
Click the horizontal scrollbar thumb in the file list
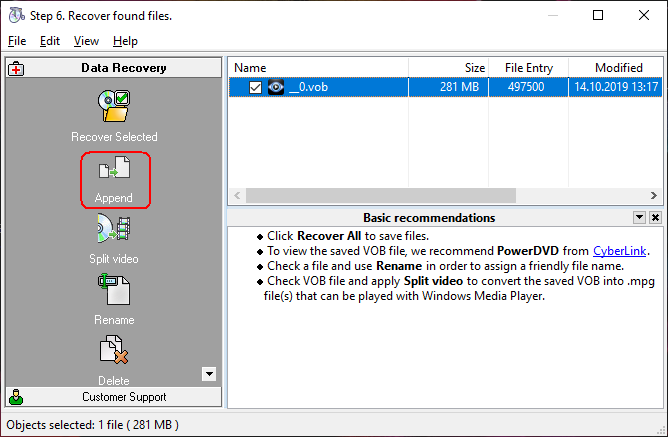(381, 196)
